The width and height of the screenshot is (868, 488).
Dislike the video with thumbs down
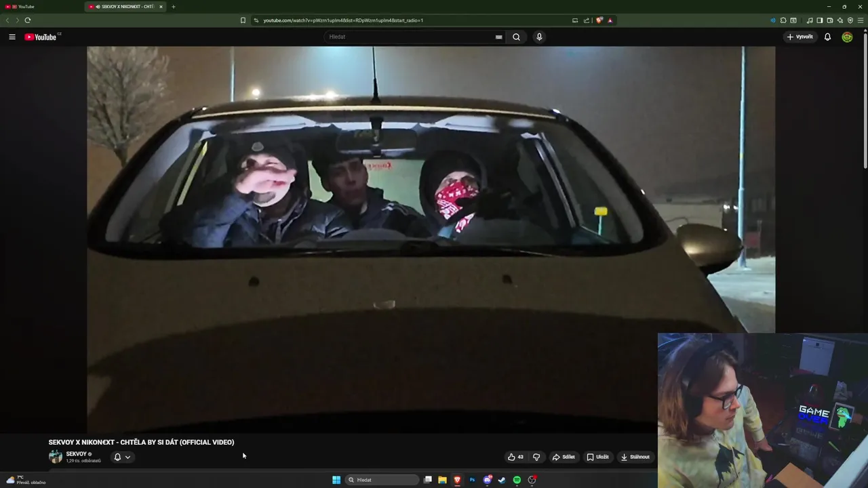[536, 457]
